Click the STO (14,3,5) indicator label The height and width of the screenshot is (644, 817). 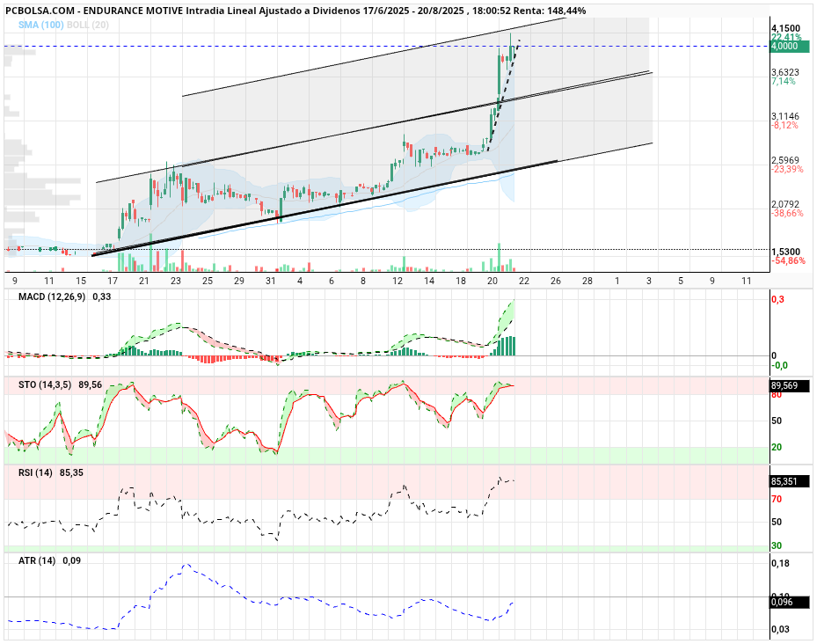tap(46, 384)
